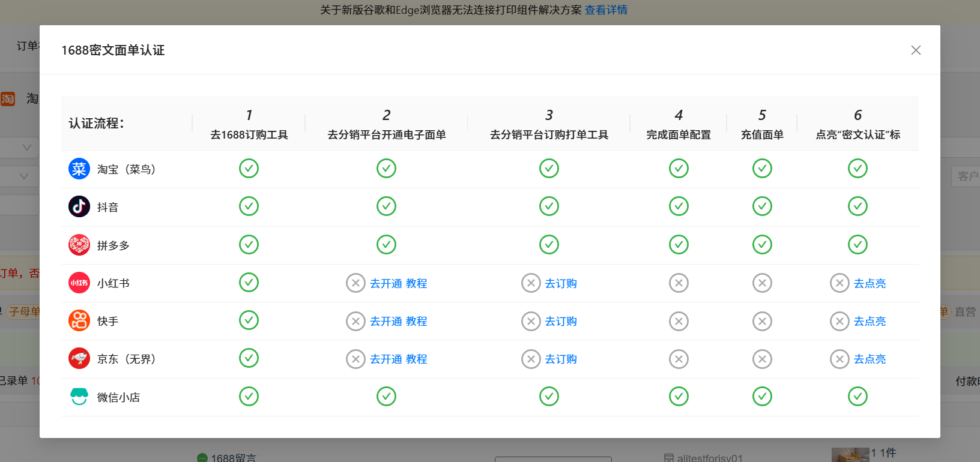This screenshot has height=462, width=980.
Task: Click the 微信小店 platform logo
Action: pyautogui.click(x=79, y=397)
